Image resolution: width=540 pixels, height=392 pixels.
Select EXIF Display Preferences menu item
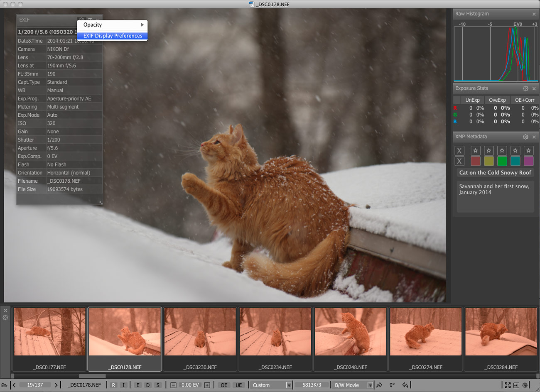112,36
